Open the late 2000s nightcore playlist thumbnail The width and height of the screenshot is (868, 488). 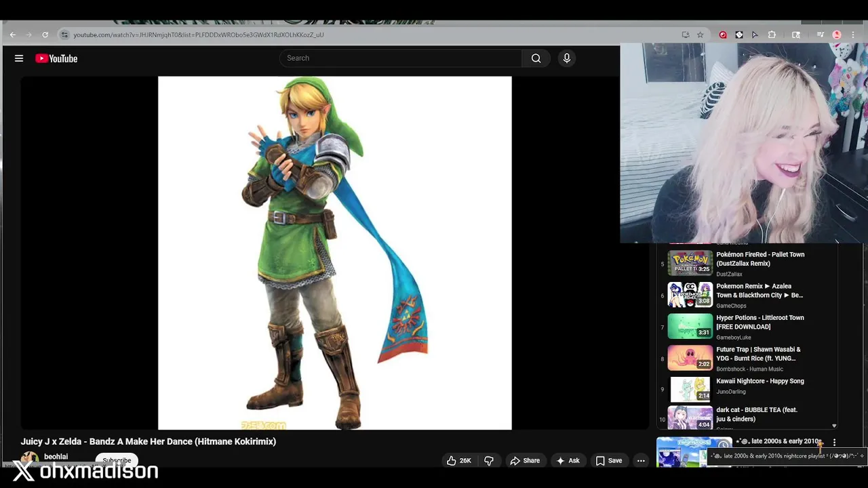694,452
